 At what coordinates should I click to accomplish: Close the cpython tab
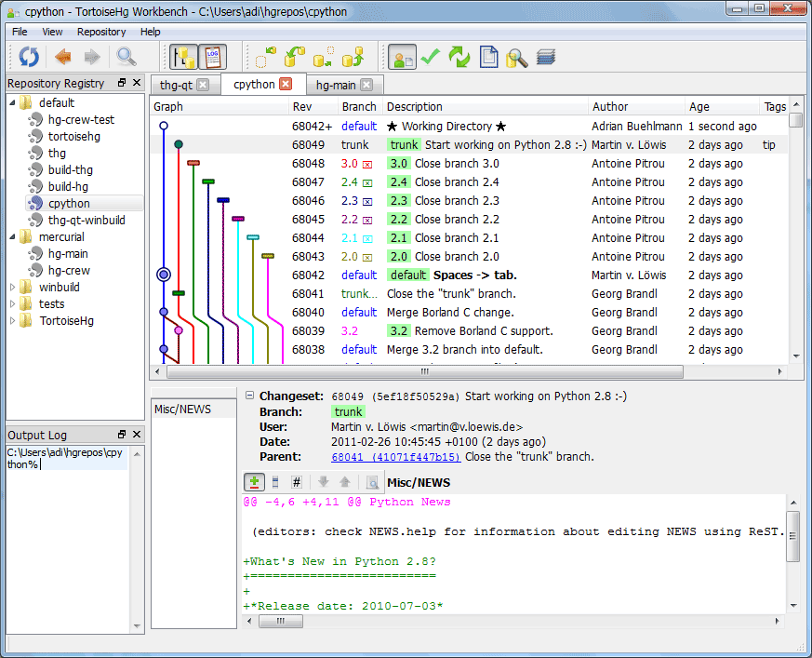point(286,85)
